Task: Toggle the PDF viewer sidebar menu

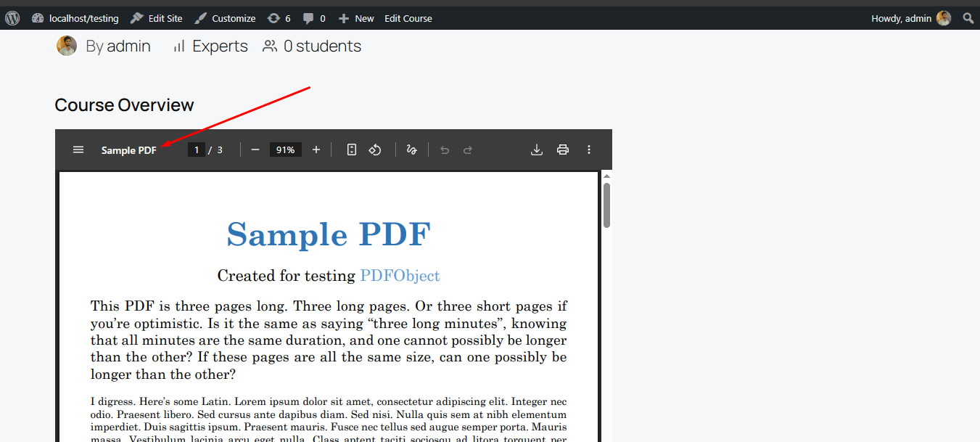Action: click(x=78, y=150)
